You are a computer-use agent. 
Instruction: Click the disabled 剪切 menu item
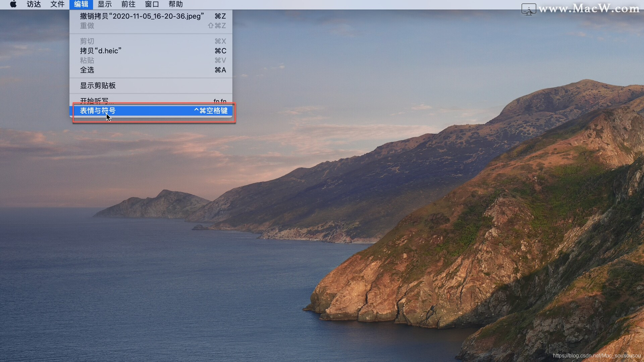(x=87, y=41)
